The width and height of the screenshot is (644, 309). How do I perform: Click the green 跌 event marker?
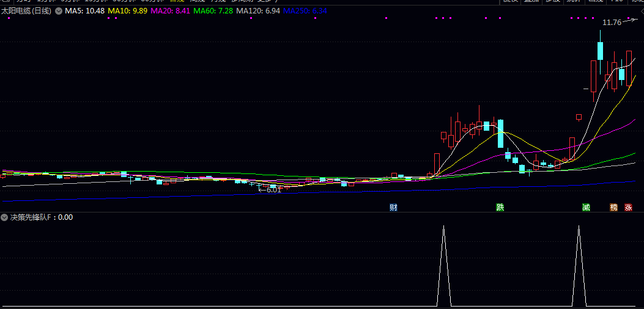[x=500, y=208]
